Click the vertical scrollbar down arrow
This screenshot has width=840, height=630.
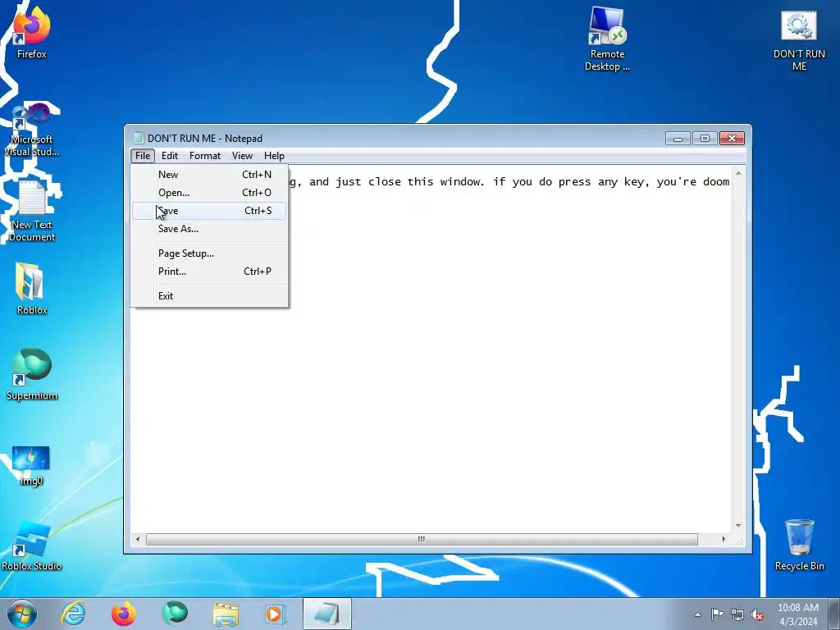(x=738, y=526)
